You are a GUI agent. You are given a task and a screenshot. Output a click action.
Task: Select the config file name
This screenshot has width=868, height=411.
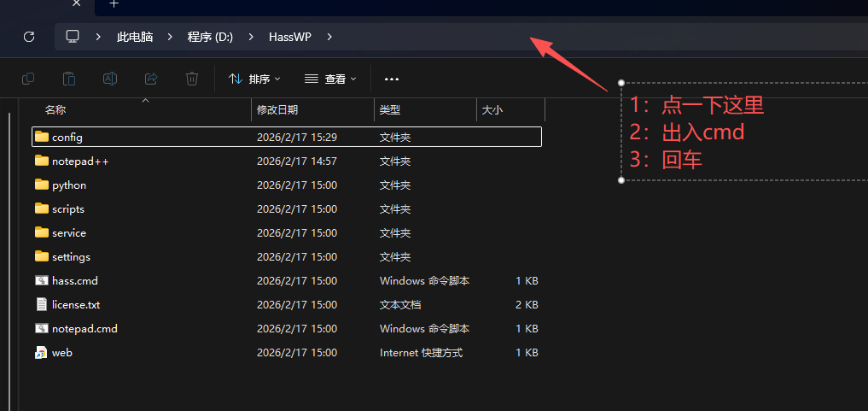[67, 137]
